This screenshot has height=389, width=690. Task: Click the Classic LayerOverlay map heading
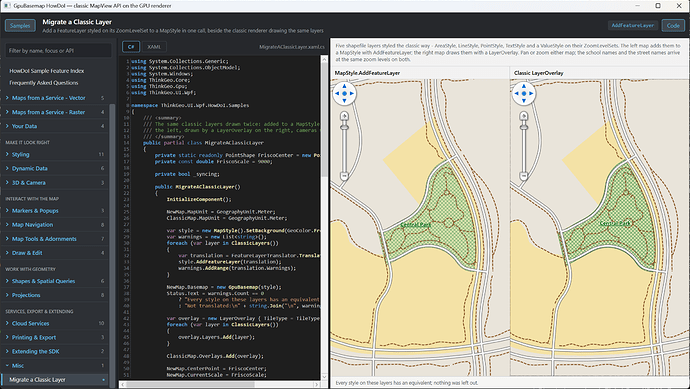539,73
